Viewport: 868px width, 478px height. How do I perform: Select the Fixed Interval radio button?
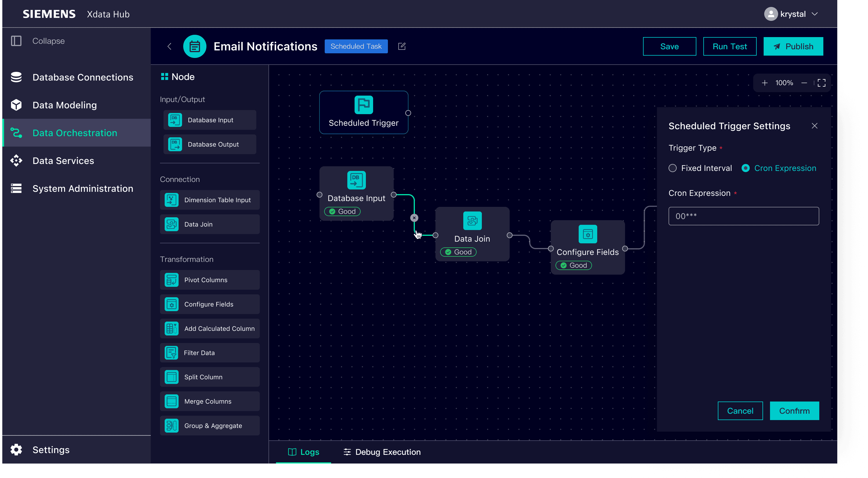(x=672, y=168)
